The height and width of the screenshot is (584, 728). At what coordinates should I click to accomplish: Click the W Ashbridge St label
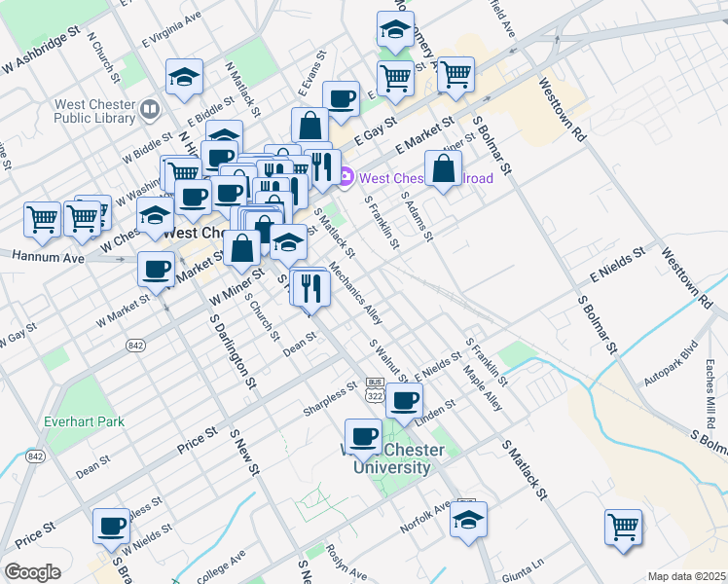pyautogui.click(x=41, y=50)
